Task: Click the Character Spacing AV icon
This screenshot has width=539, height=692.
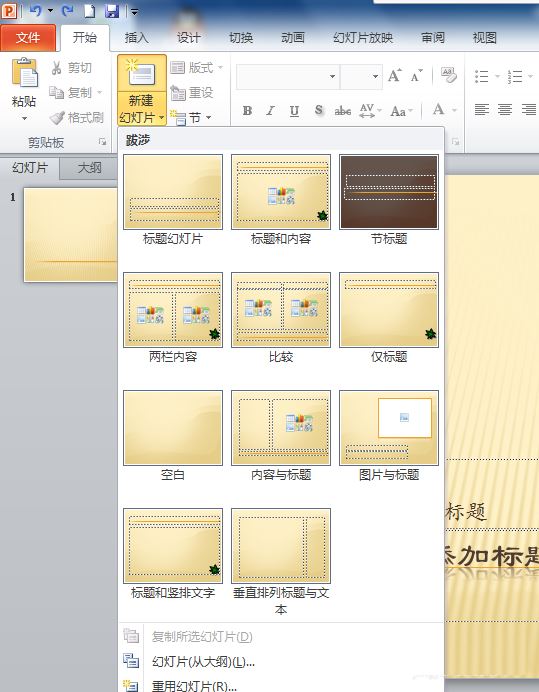Action: pos(367,110)
